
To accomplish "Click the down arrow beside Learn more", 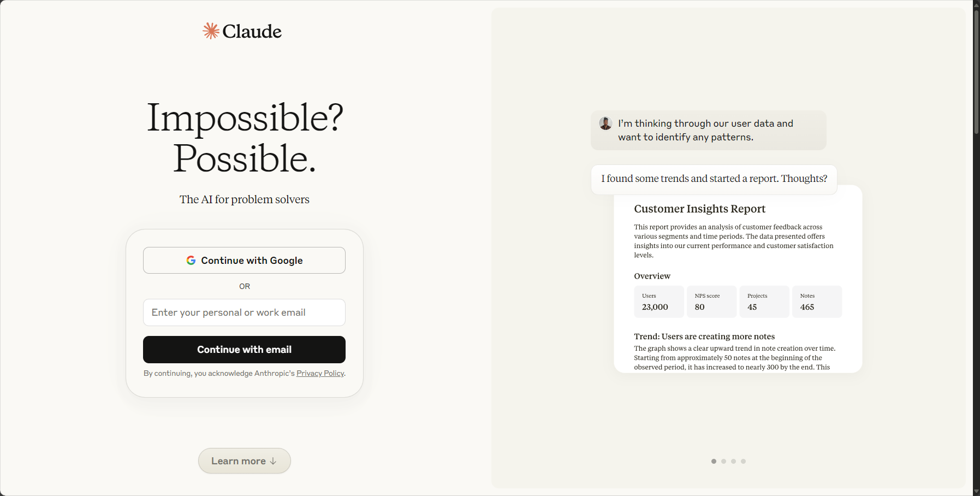I will (273, 461).
